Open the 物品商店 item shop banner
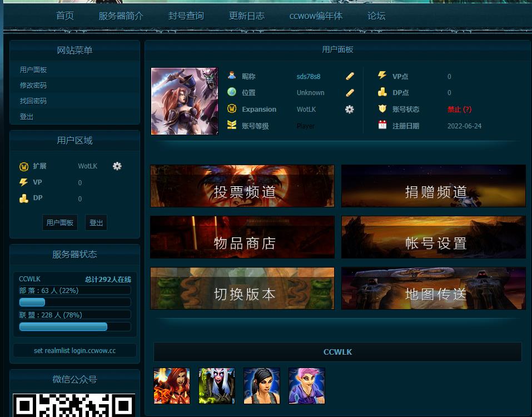Screen dimensions: 532x417 242,237
